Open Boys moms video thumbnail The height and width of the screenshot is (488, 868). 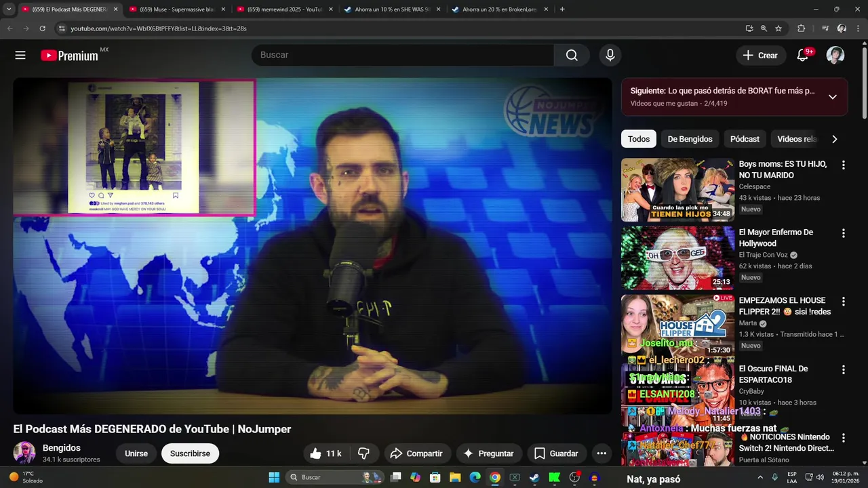(x=677, y=190)
